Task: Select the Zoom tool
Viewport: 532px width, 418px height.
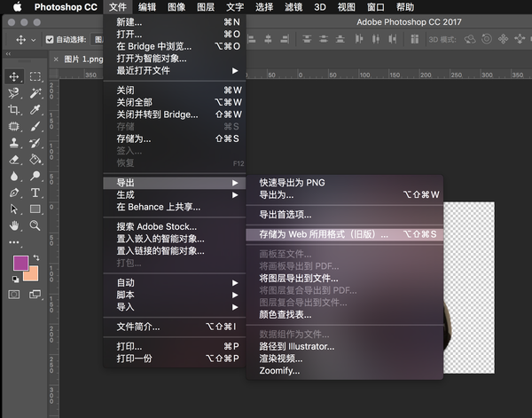Action: tap(35, 225)
